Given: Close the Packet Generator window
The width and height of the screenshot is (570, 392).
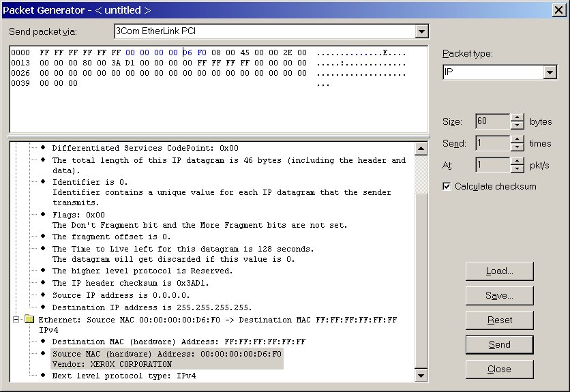Looking at the screenshot, I should pyautogui.click(x=558, y=10).
